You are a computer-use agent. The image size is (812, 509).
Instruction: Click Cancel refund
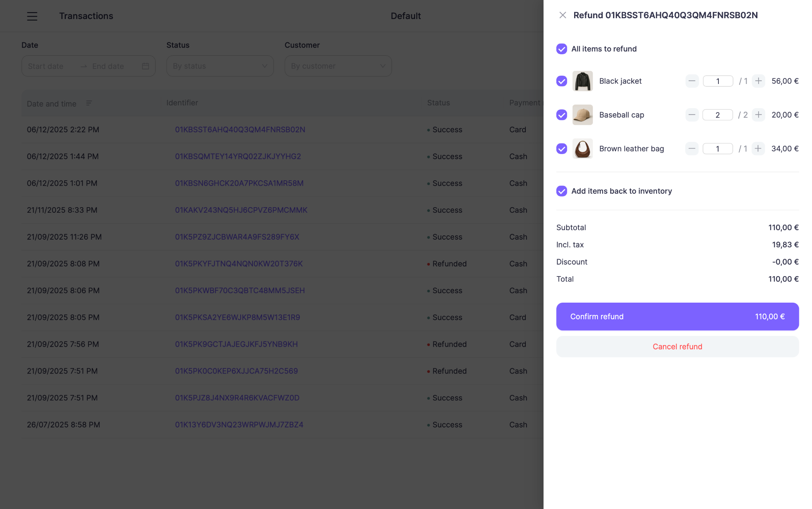677,346
